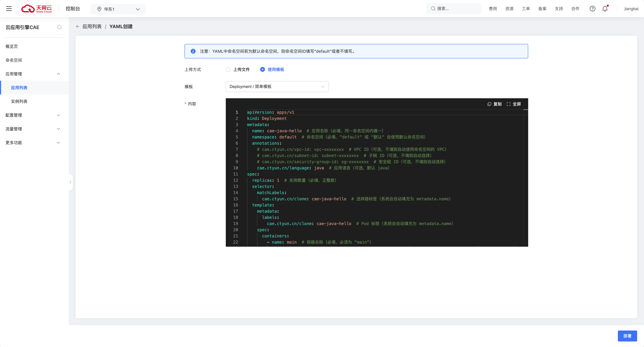Open the 费用 top navigation link
This screenshot has width=644, height=347.
(x=493, y=9)
